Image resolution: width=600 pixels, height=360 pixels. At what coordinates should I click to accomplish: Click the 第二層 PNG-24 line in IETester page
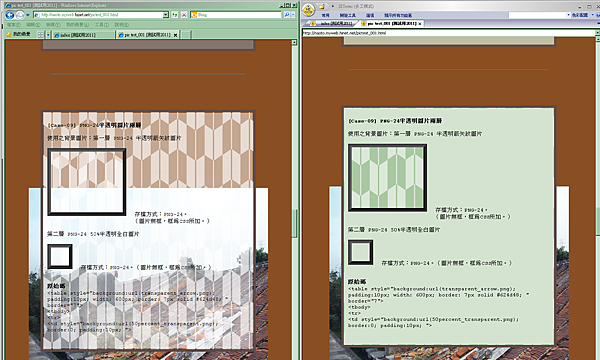click(x=394, y=230)
